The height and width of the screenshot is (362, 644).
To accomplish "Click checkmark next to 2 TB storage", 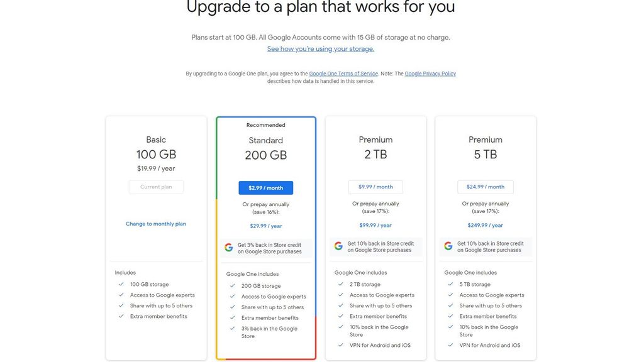I will 341,285.
